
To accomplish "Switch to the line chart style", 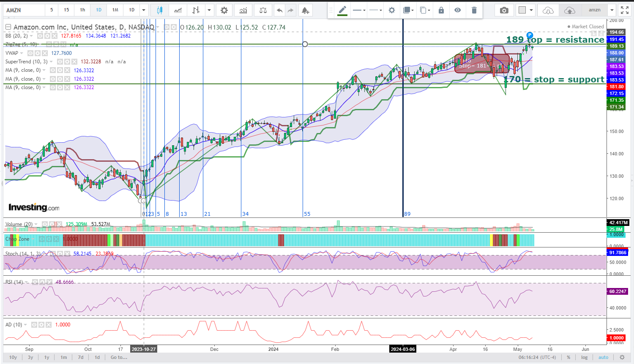I will (x=178, y=10).
